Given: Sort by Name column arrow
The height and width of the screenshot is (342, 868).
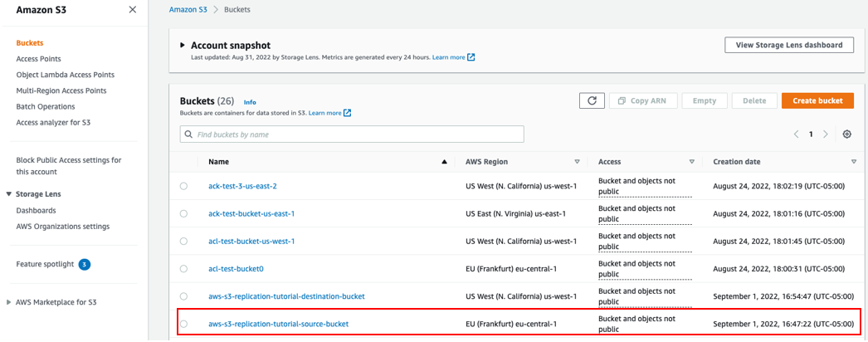Looking at the screenshot, I should 444,162.
